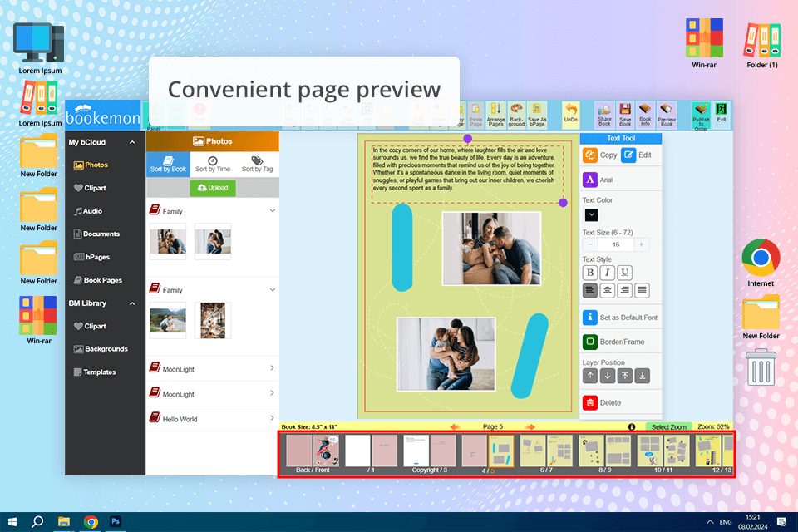Viewport: 798px width, 532px height.
Task: Open Documents in the sidebar
Action: 96,234
